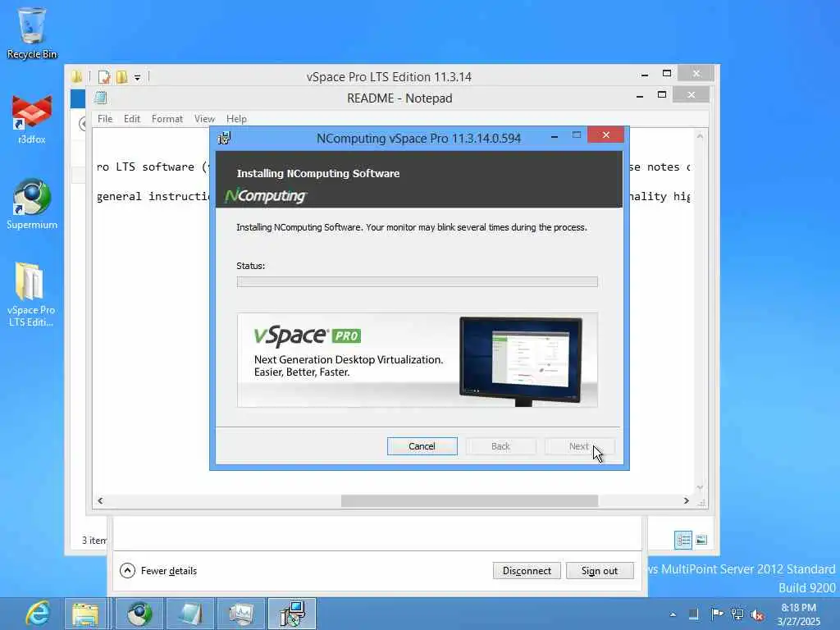Click the vSpace PRO banner image
The height and width of the screenshot is (630, 840).
(418, 360)
